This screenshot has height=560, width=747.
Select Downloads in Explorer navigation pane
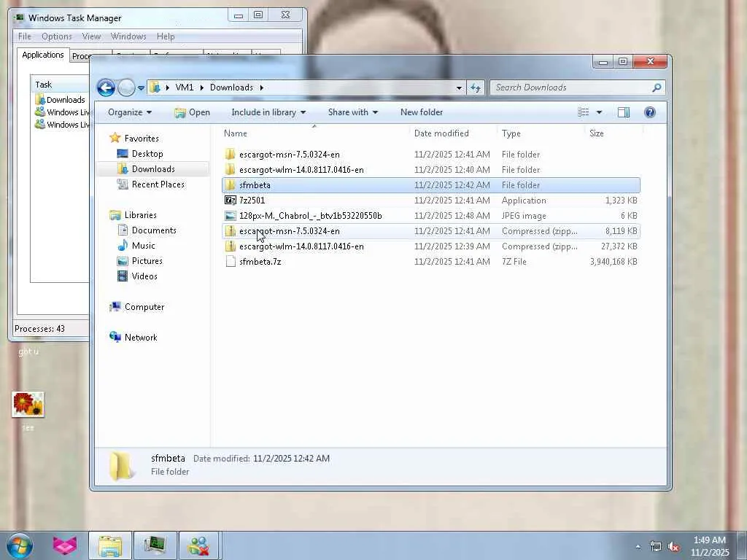[153, 169]
